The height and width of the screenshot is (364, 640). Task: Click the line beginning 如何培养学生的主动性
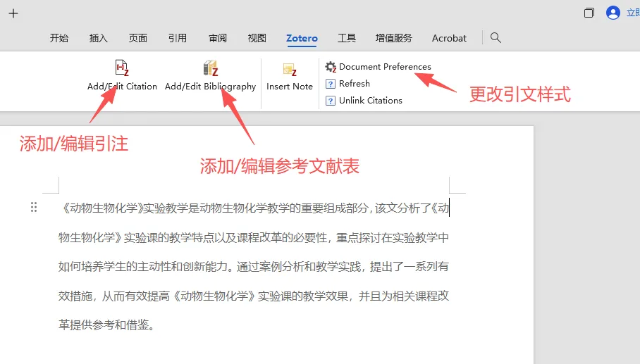click(x=254, y=267)
